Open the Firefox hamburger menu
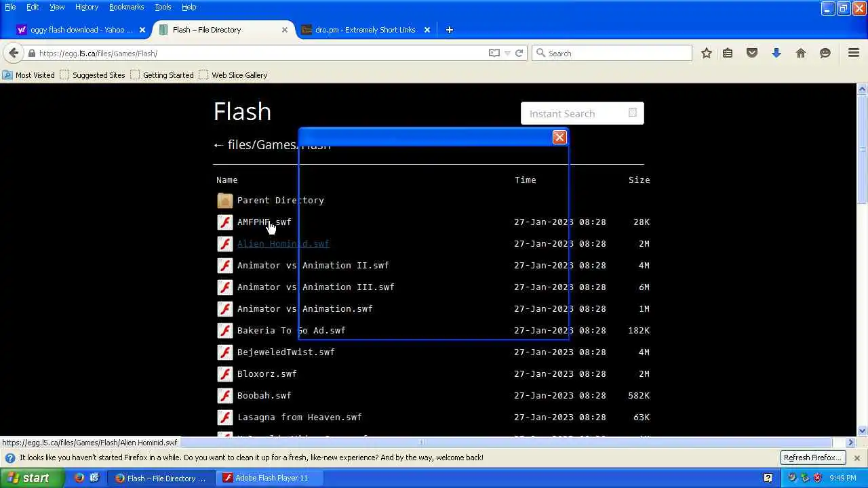The image size is (868, 488). click(x=854, y=53)
